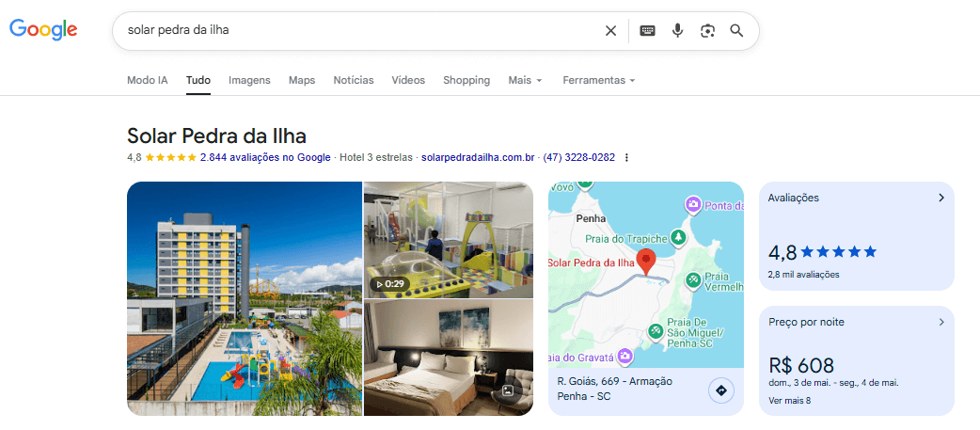Open 2.844 avaliações no Google link

[x=265, y=157]
